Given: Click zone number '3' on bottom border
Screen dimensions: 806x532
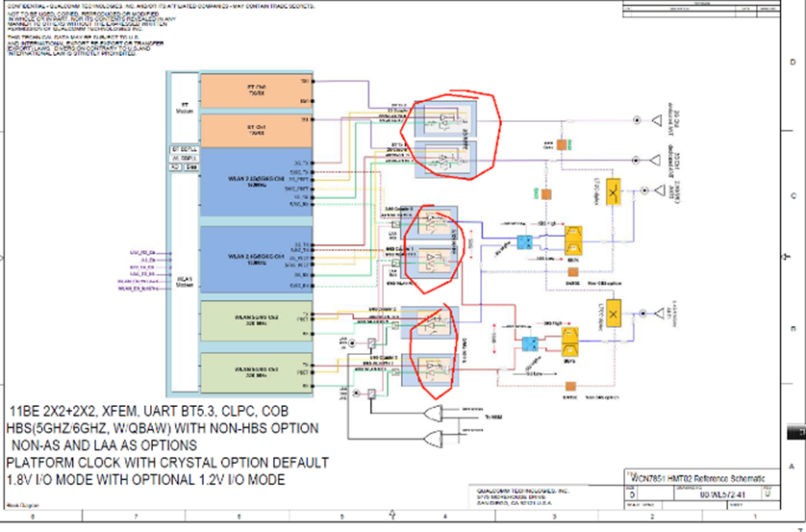Looking at the screenshot, I should click(554, 516).
